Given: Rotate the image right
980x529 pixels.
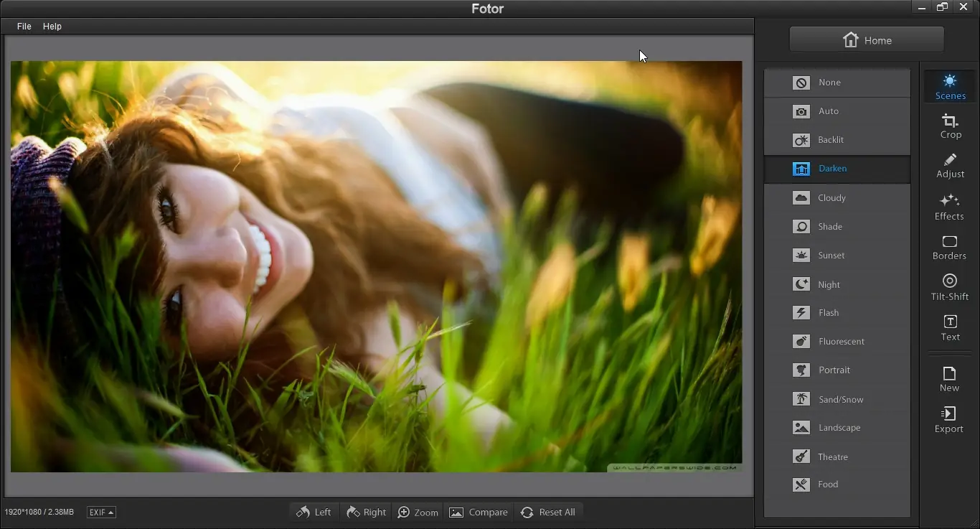Looking at the screenshot, I should [366, 512].
